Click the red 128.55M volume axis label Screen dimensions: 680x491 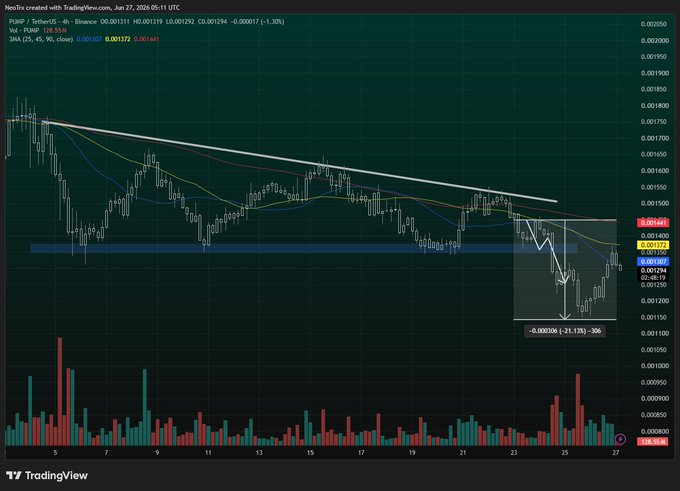[652, 442]
